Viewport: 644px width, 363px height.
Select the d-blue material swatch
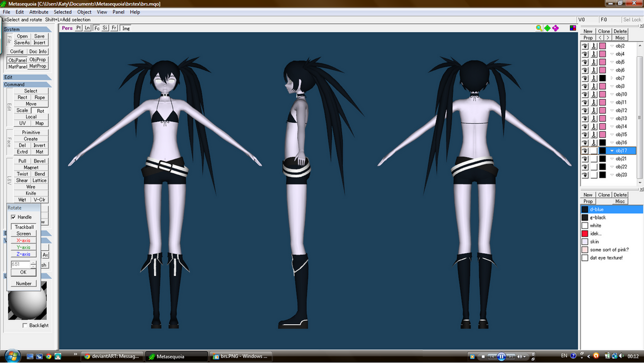pos(585,209)
